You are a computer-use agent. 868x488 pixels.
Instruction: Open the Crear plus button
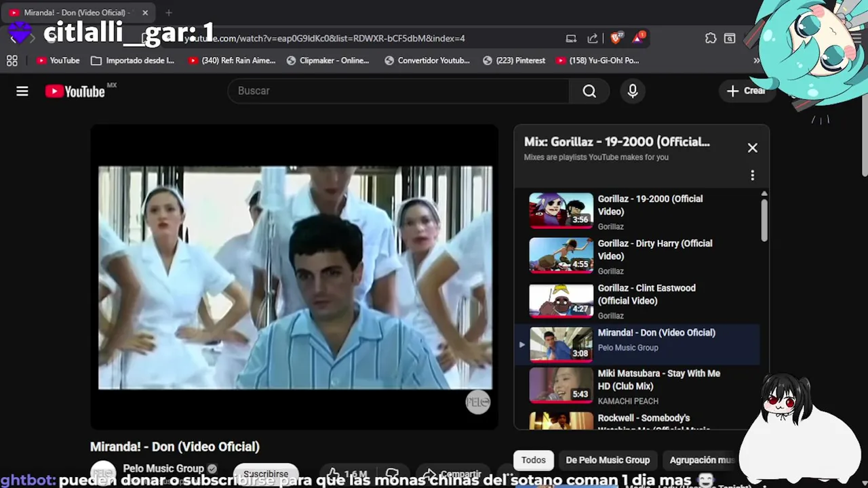point(745,91)
